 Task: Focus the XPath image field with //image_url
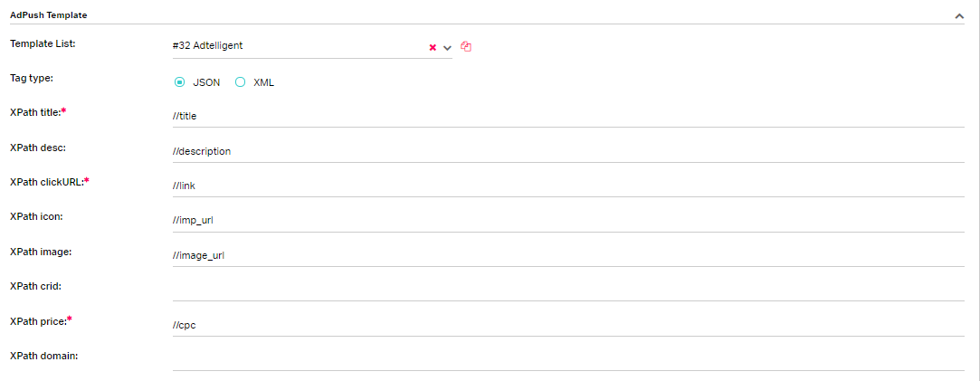[x=569, y=255]
